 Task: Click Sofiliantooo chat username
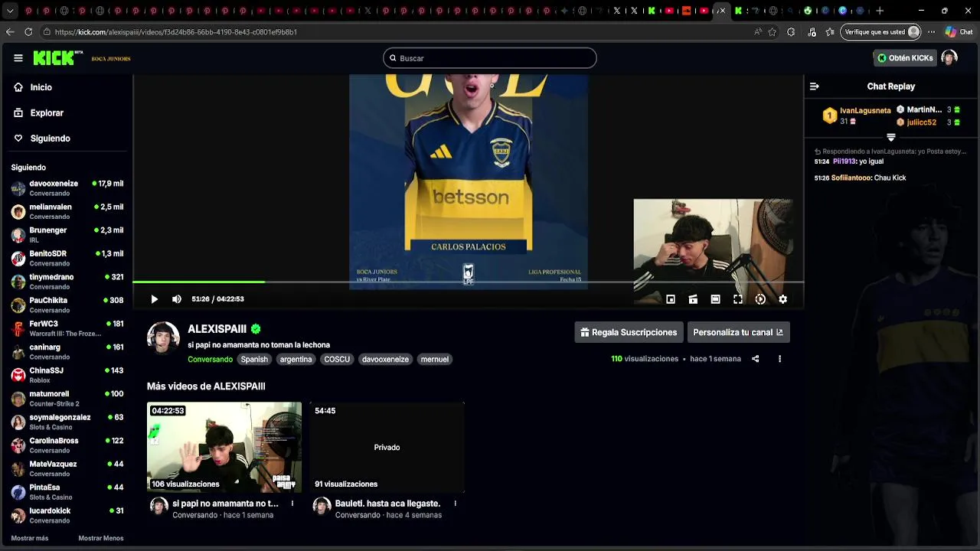(x=851, y=178)
